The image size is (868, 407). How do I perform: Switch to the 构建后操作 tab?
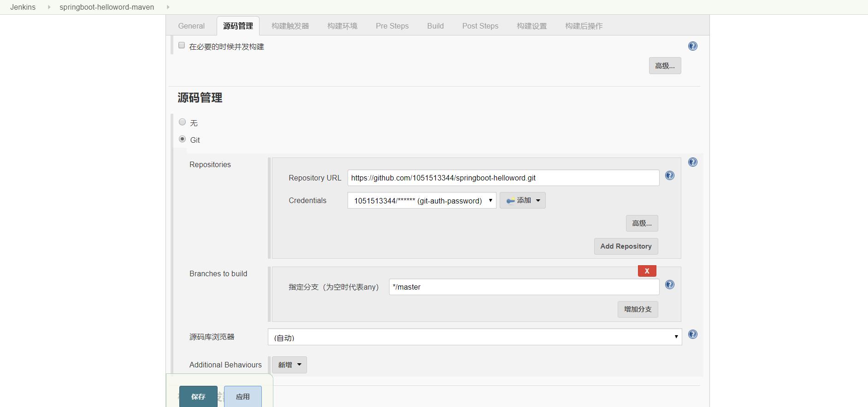[x=584, y=26]
